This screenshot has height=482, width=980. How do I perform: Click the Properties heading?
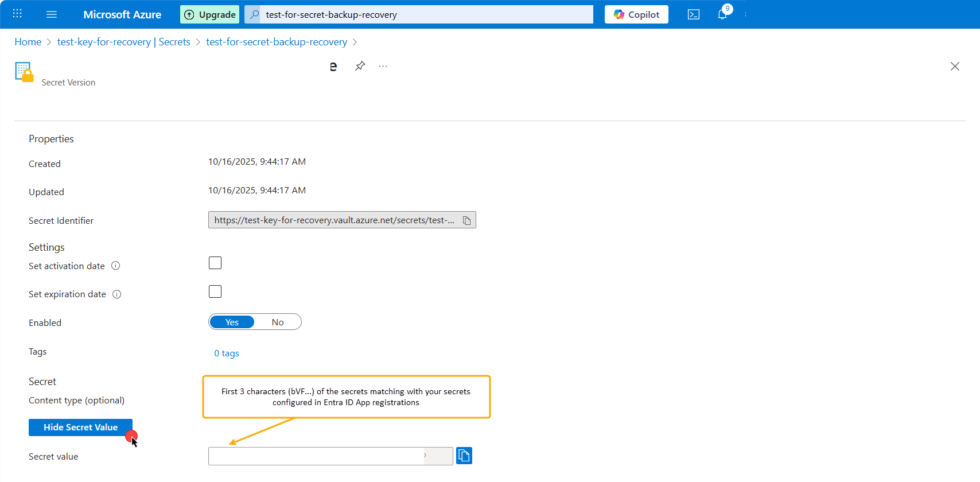tap(51, 139)
